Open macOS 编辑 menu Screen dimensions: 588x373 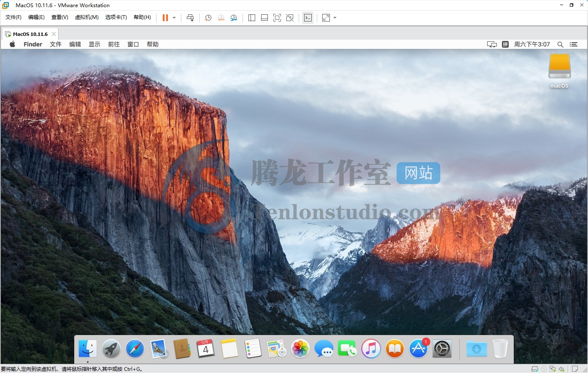tap(75, 44)
